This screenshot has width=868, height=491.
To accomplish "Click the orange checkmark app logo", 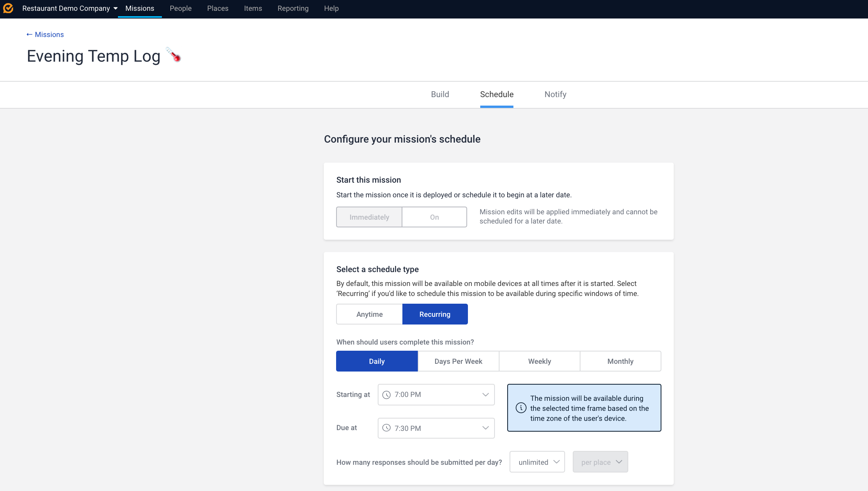I will (x=8, y=8).
